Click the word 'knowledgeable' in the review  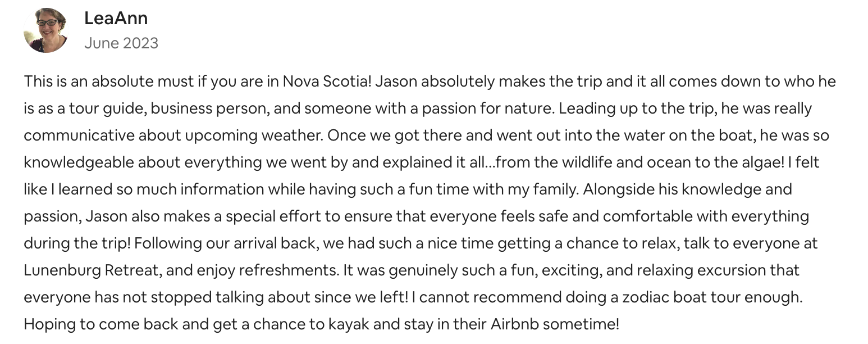(79, 162)
